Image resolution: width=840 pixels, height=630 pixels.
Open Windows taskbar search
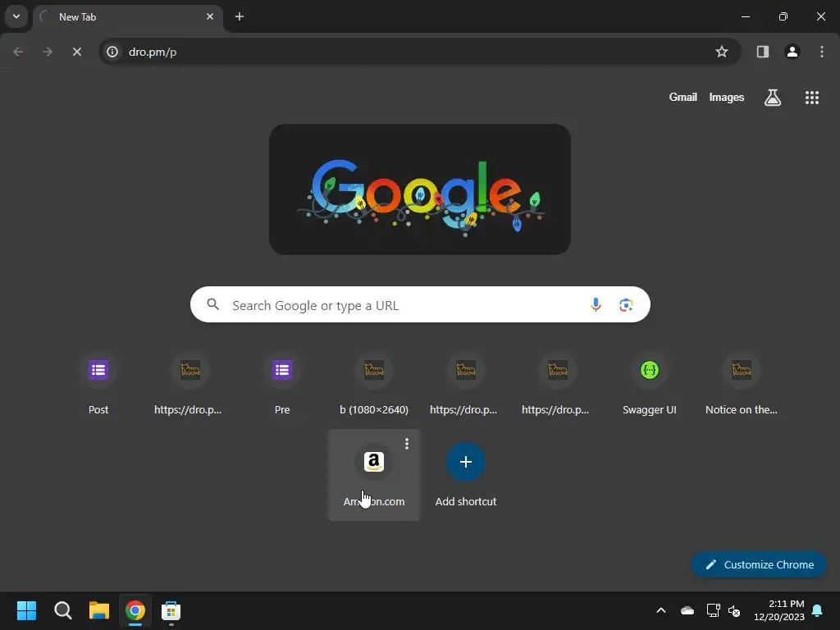click(x=62, y=610)
